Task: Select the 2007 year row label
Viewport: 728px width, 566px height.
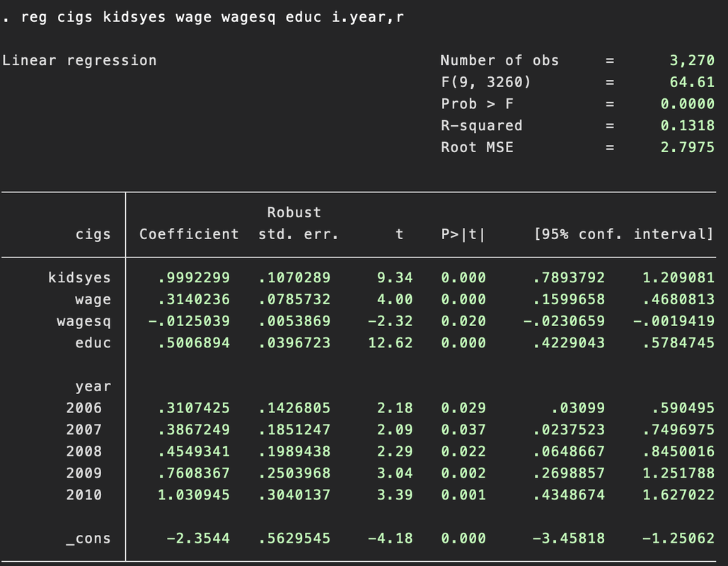Action: coord(84,430)
